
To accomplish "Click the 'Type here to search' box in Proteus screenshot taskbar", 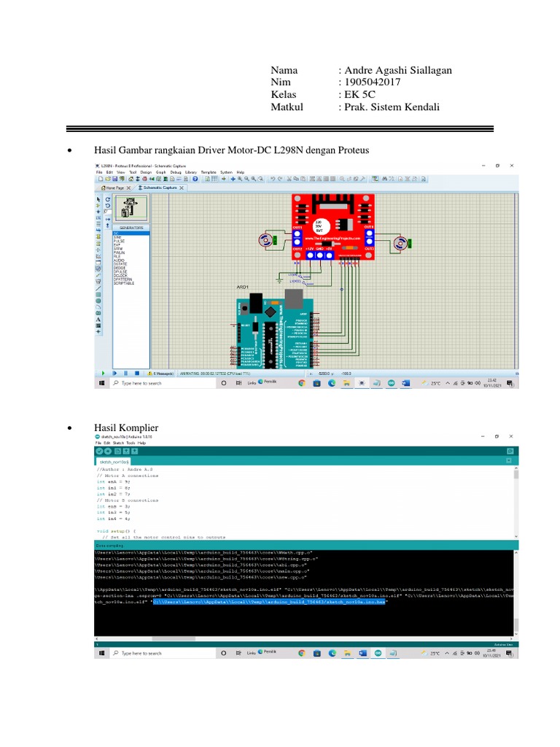I will tap(163, 383).
